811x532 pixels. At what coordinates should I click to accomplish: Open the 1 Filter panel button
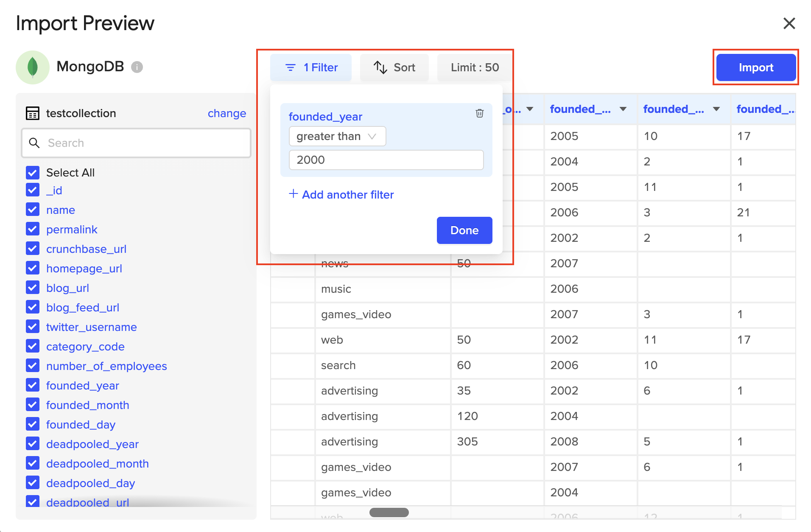pyautogui.click(x=311, y=67)
